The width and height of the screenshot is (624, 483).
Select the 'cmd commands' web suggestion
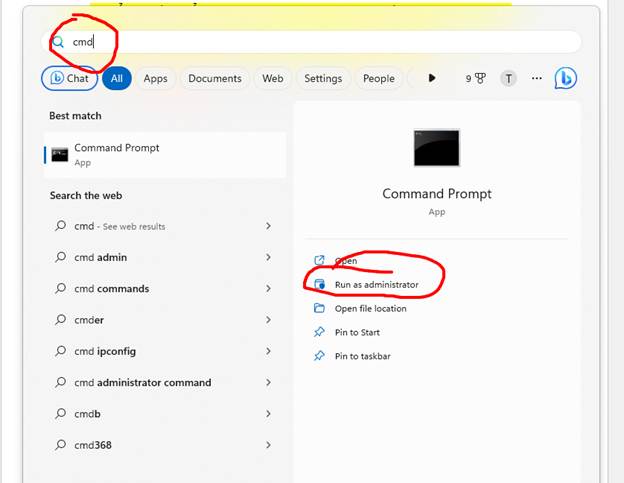[x=165, y=288]
